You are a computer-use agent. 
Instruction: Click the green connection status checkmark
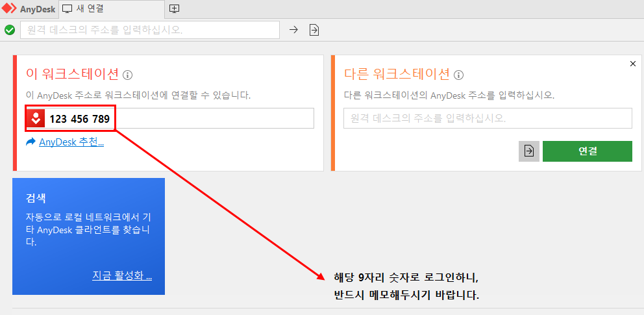[10, 30]
